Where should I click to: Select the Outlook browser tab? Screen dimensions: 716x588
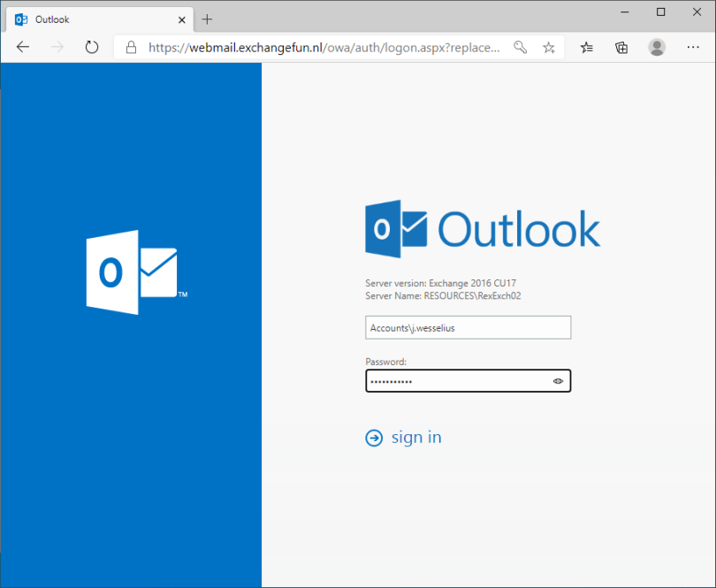coord(88,19)
